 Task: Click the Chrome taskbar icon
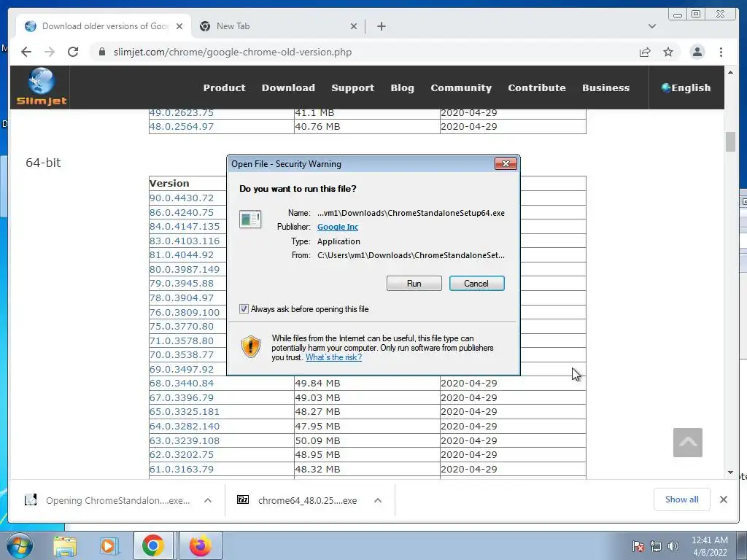152,545
